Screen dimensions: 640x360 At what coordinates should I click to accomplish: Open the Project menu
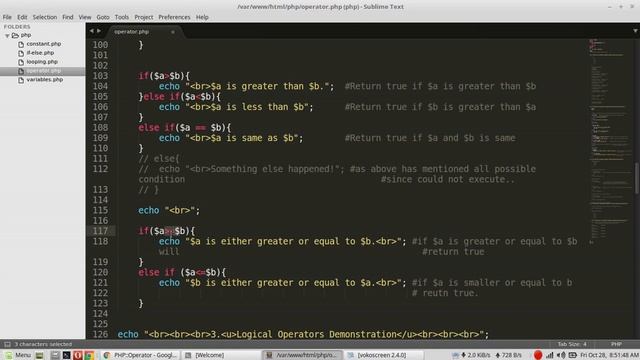pyautogui.click(x=144, y=17)
